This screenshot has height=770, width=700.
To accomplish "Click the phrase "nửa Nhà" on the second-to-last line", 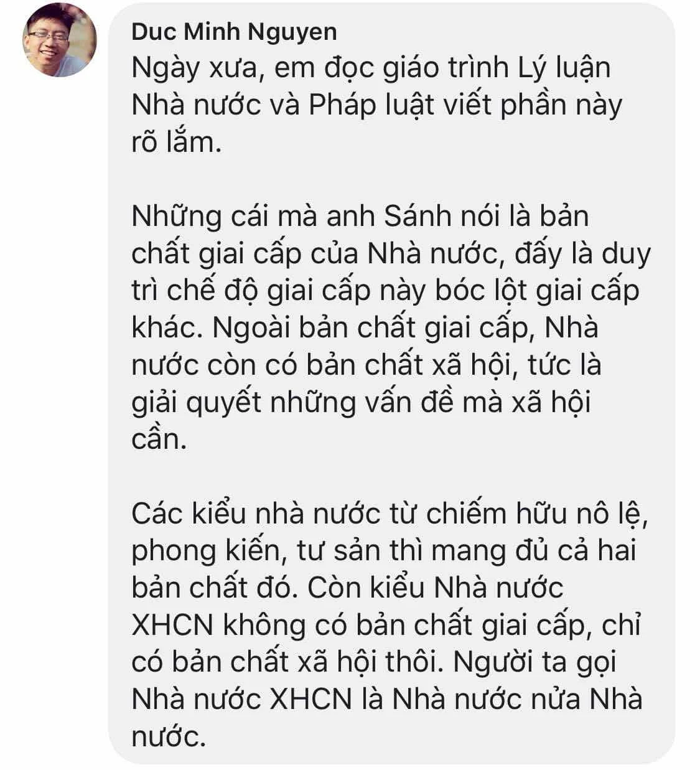I will click(x=585, y=700).
